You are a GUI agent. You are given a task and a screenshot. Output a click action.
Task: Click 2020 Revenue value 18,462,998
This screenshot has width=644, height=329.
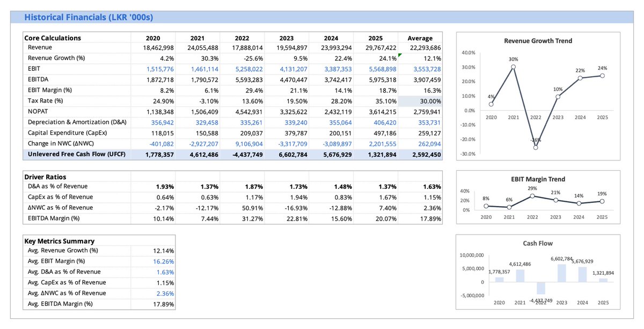(x=159, y=48)
